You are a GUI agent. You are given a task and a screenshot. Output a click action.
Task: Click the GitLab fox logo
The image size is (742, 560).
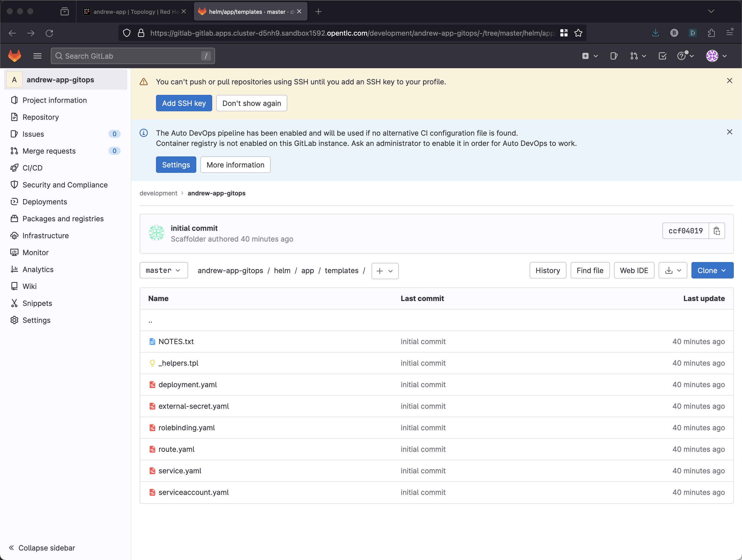14,56
